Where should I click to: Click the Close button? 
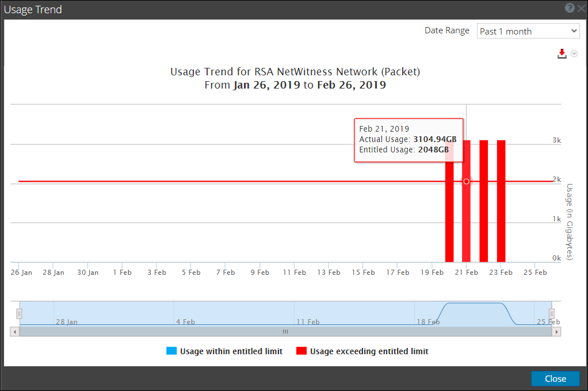(555, 378)
